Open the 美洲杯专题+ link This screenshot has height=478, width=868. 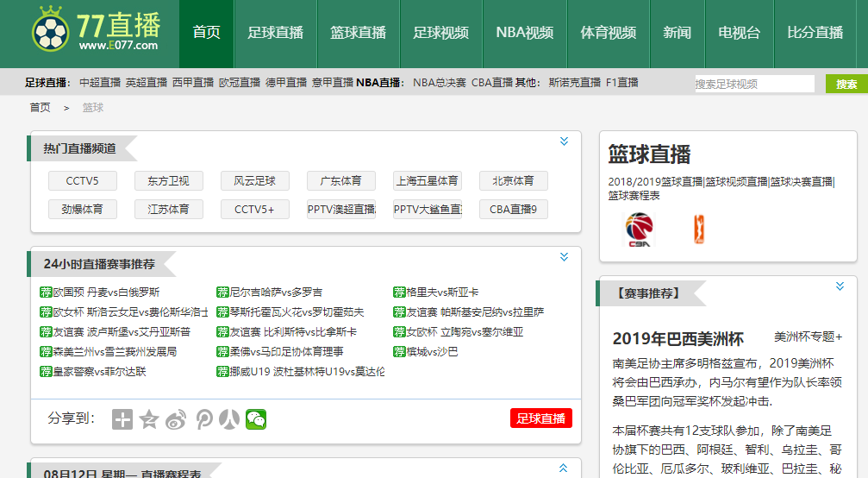click(x=808, y=336)
